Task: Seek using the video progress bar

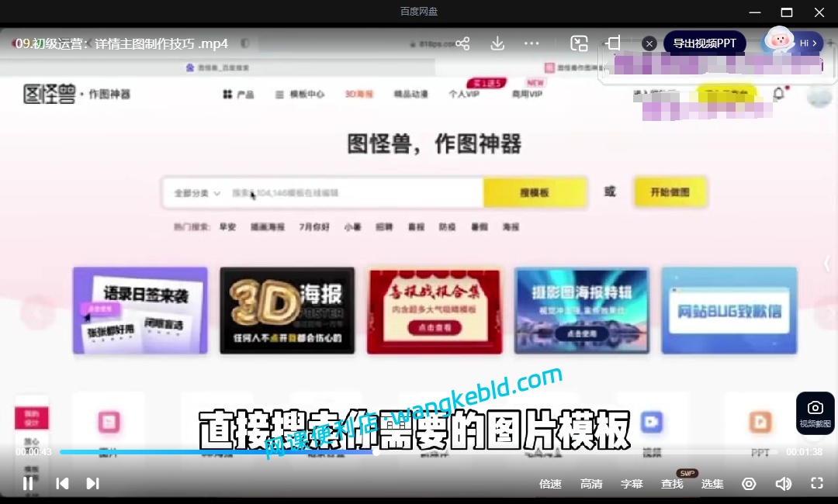Action: 419,452
